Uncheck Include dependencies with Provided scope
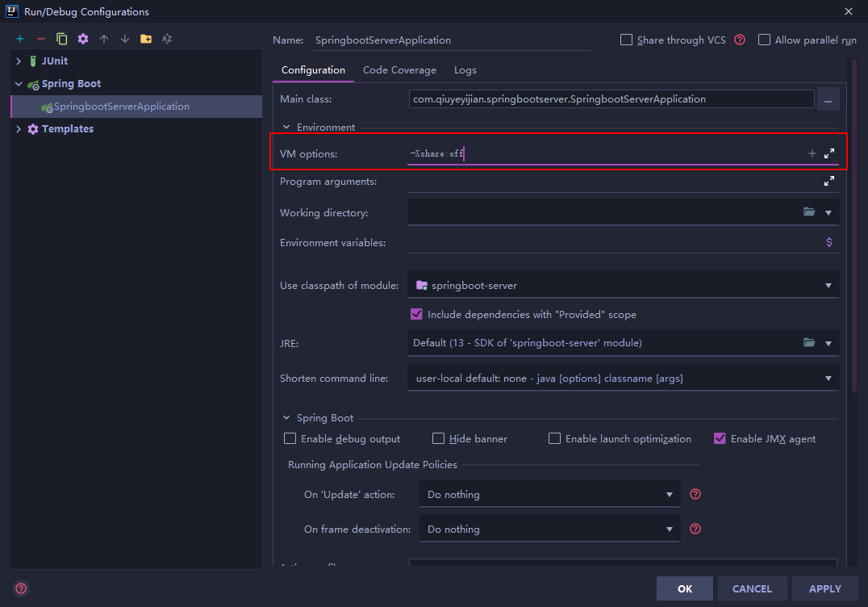 pyautogui.click(x=416, y=314)
